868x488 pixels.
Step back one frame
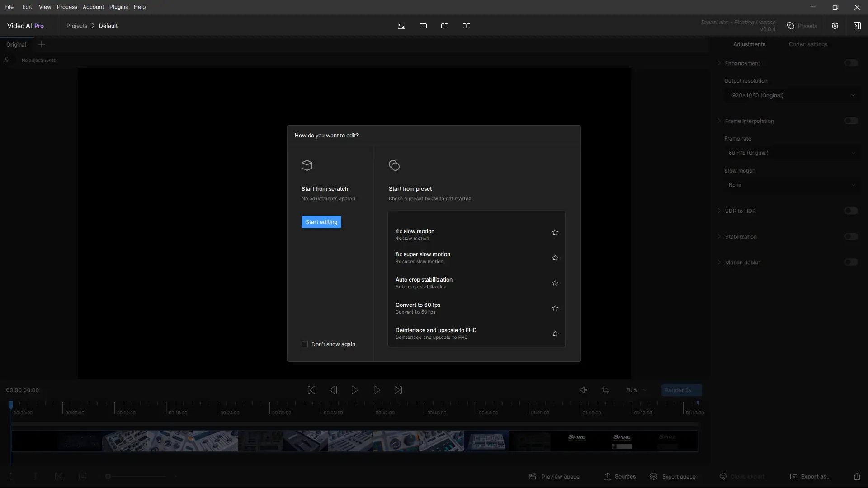(x=333, y=390)
